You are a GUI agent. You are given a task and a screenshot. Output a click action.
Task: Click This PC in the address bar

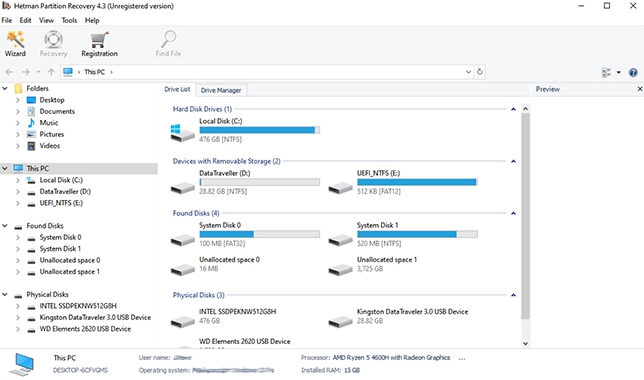click(94, 72)
